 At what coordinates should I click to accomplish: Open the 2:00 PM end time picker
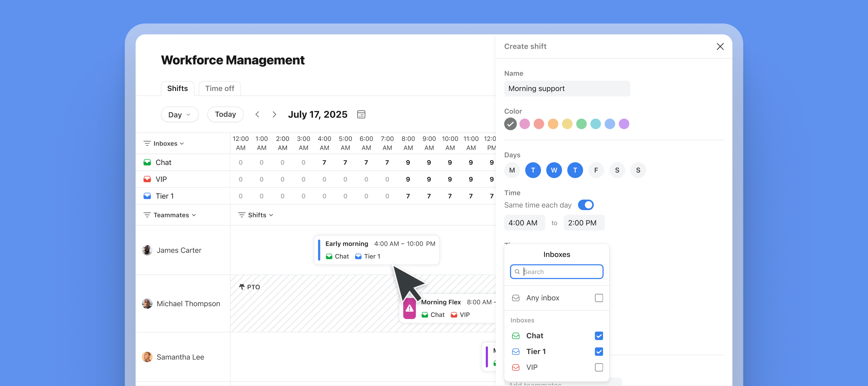tap(584, 223)
